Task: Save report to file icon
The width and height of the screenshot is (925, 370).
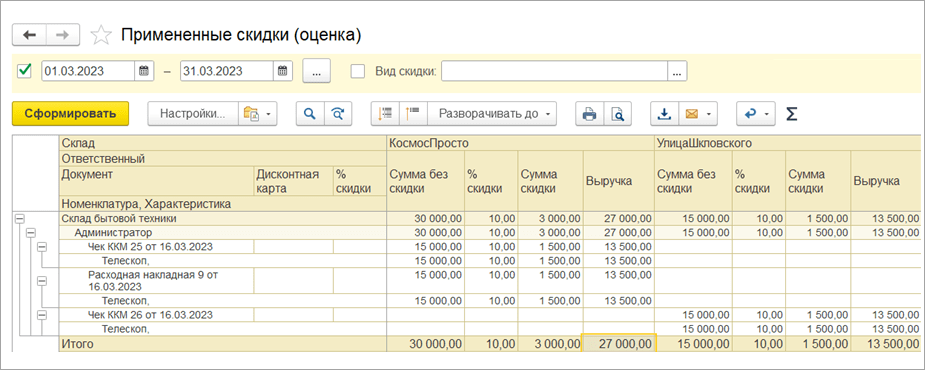Action: tap(664, 114)
